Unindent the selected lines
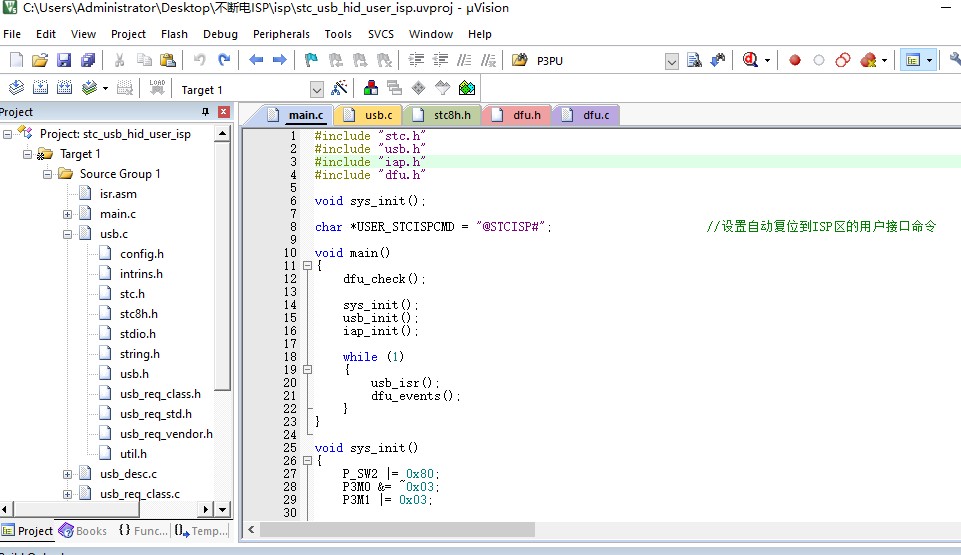Screen dimensions: 961x555 point(440,60)
